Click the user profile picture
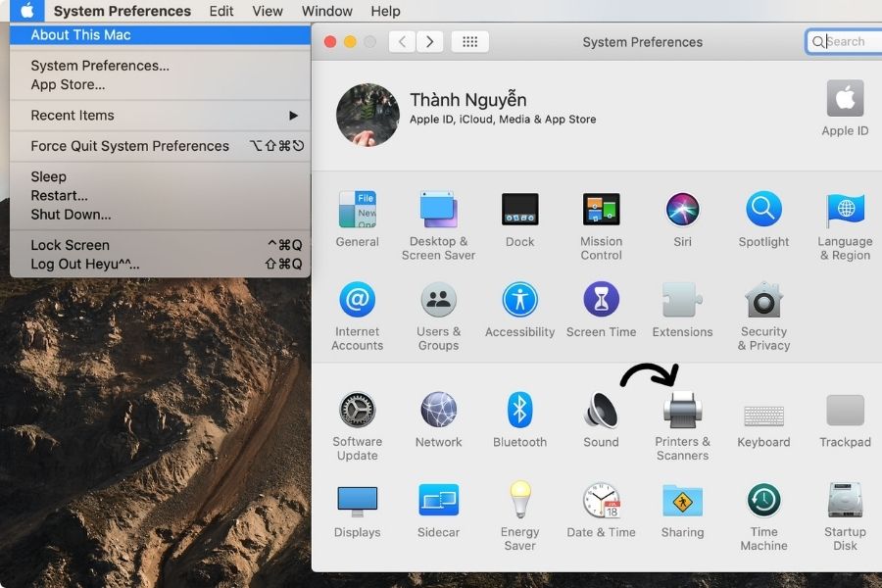 (x=367, y=115)
